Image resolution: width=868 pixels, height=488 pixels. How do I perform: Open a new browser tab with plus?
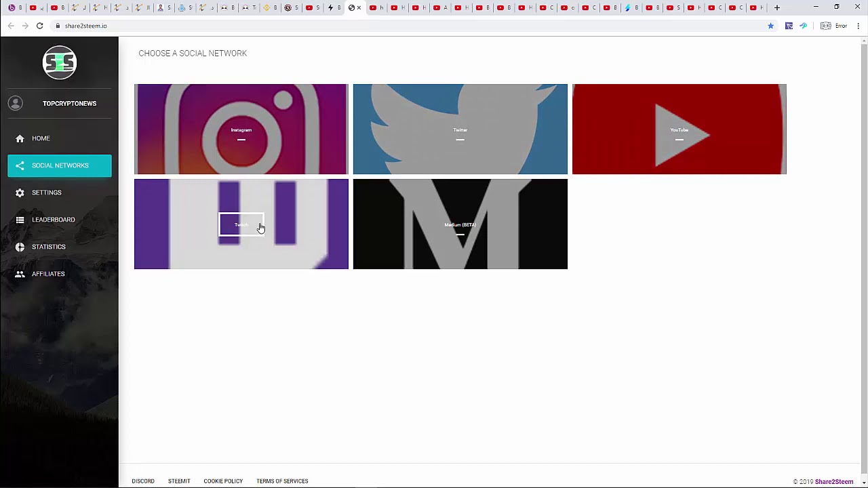777,7
